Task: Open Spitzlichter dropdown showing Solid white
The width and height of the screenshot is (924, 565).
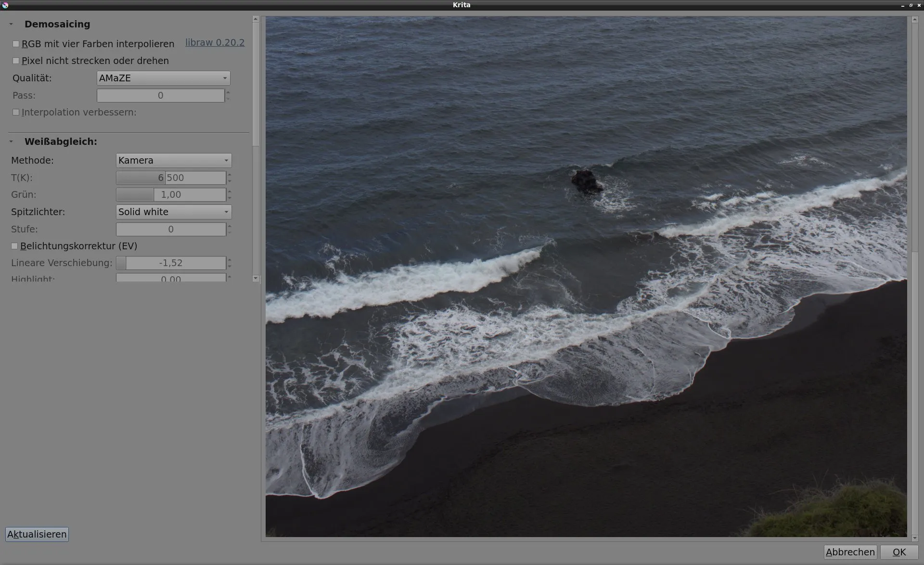Action: pos(173,212)
